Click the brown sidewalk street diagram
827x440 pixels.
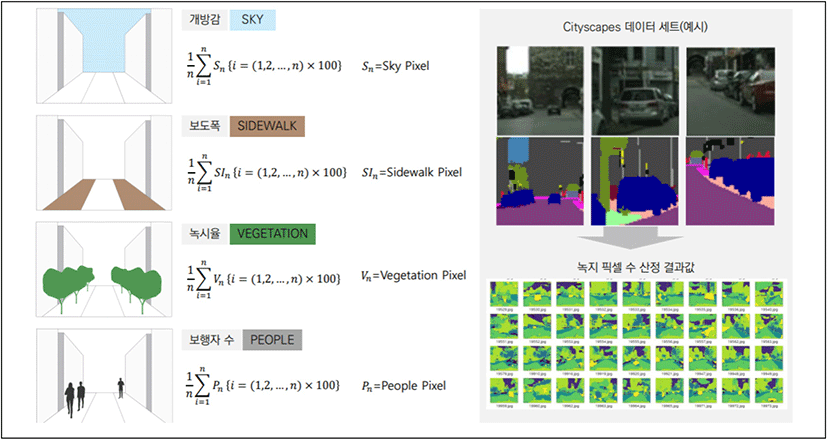104,163
